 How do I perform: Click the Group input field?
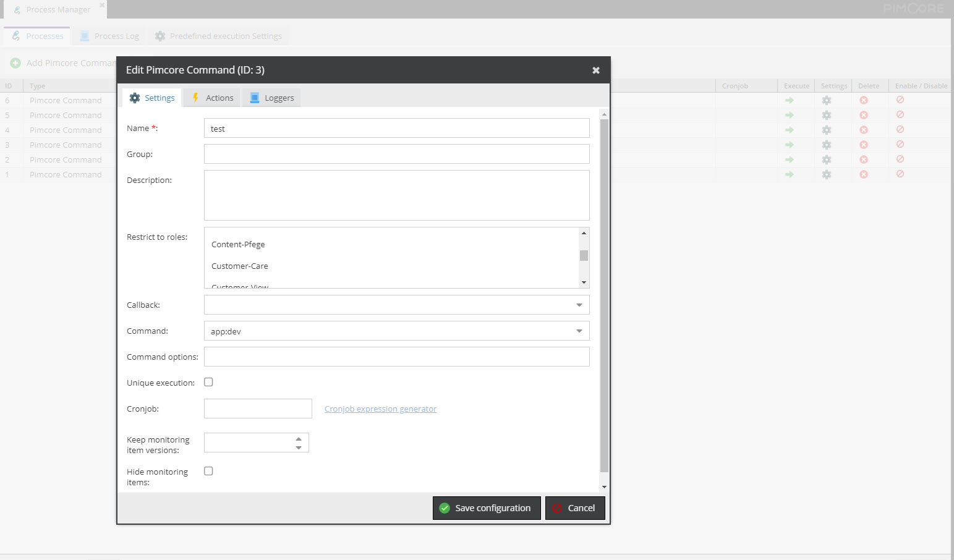pos(397,154)
